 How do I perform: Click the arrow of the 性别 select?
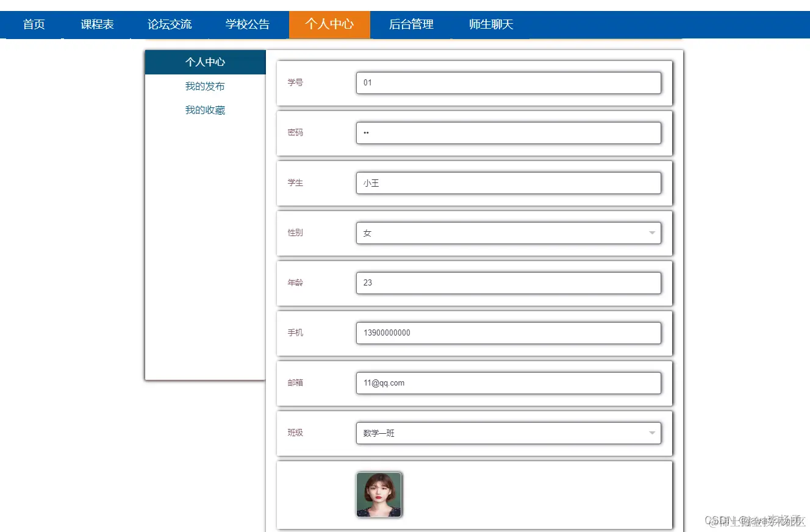tap(652, 233)
